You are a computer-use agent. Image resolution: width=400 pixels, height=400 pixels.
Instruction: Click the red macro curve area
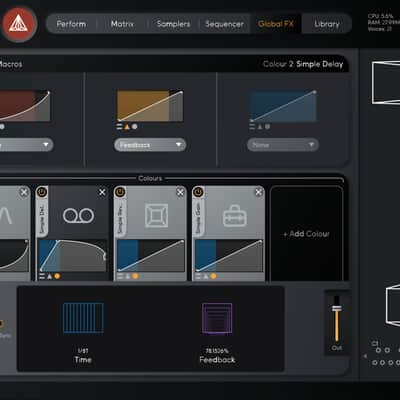tap(25, 106)
